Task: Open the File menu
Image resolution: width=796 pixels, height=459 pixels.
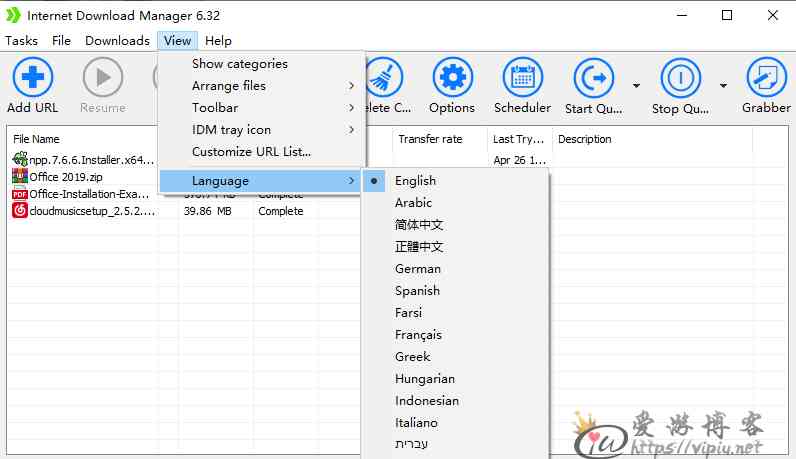Action: coord(61,41)
